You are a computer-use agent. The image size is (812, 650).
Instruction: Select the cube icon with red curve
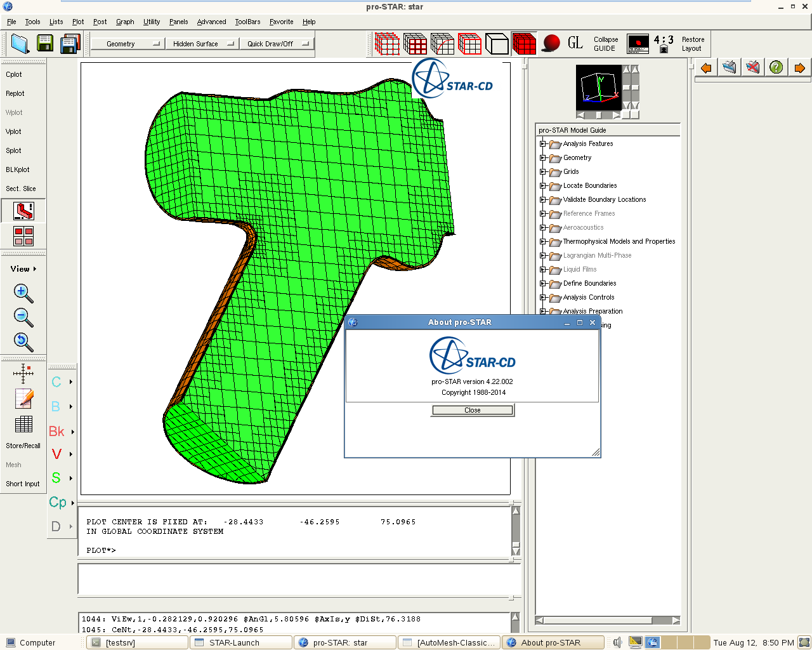[442, 44]
